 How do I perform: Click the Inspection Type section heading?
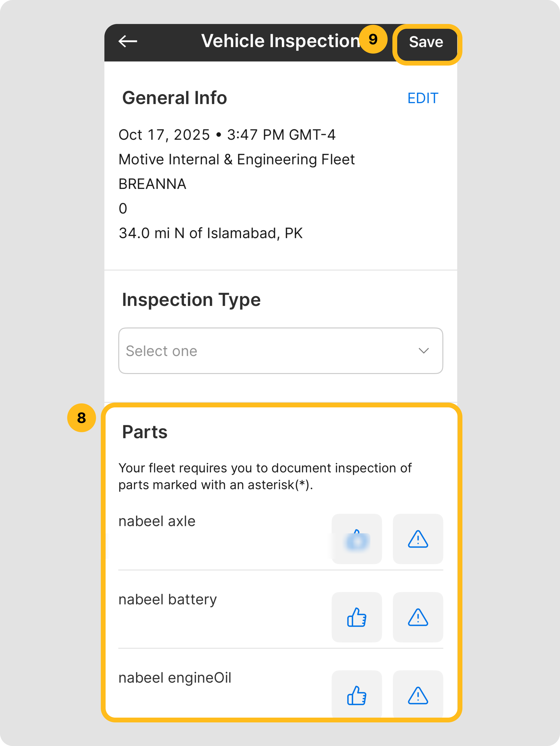191,300
